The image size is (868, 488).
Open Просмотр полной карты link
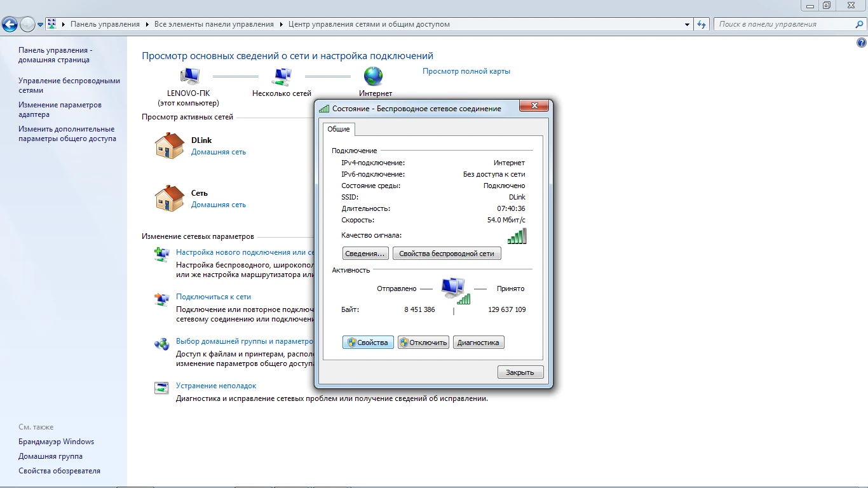pos(466,71)
